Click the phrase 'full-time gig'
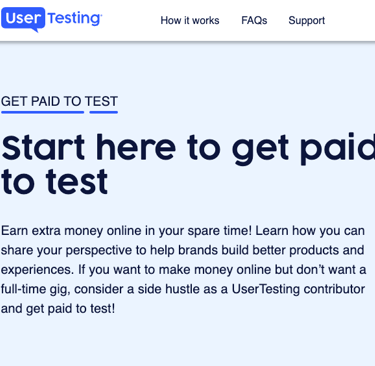 click(36, 289)
